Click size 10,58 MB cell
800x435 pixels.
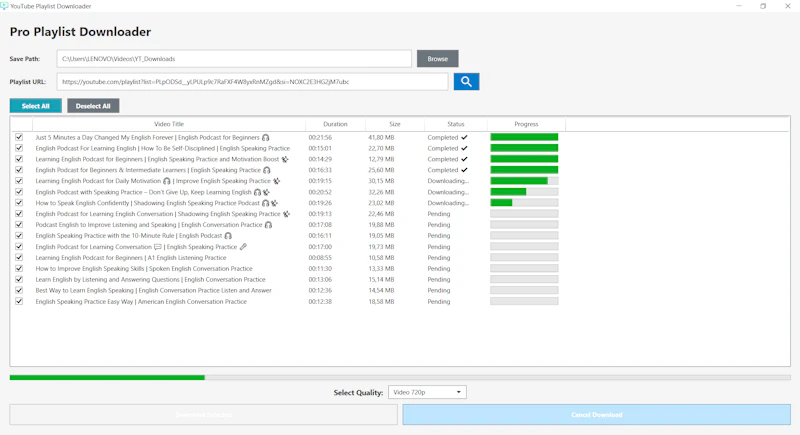tap(381, 258)
